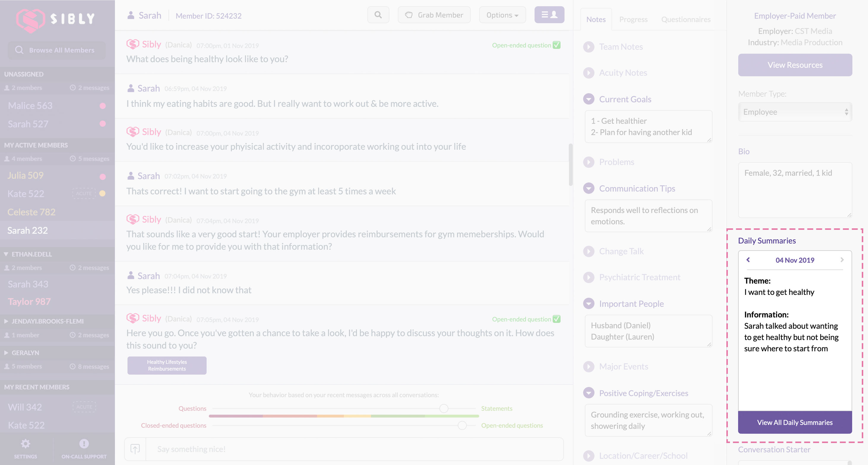The image size is (868, 465).
Task: Click the member list panel toggle icon
Action: coord(549,15)
